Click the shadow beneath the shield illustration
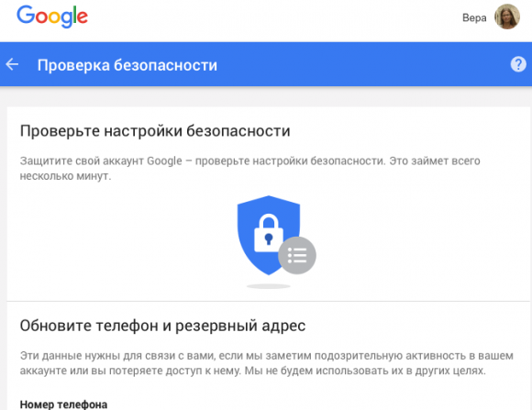Viewport: 532px width, 410px height. pos(269,286)
